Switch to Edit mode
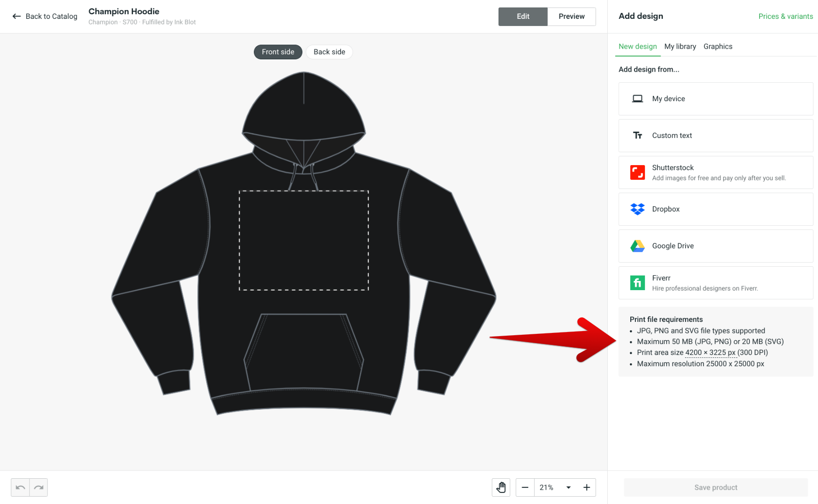The height and width of the screenshot is (504, 818). tap(523, 17)
